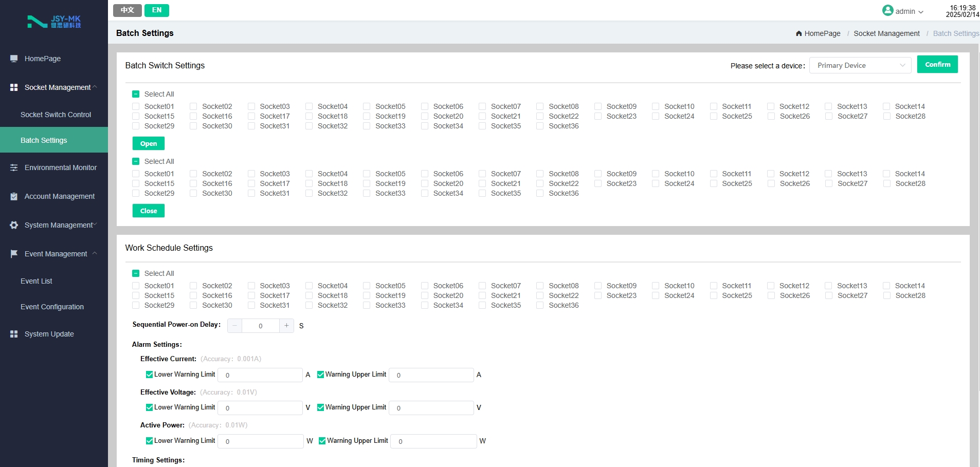Screen dimensions: 980x467
Task: Click the System Management gear icon
Action: tap(14, 225)
